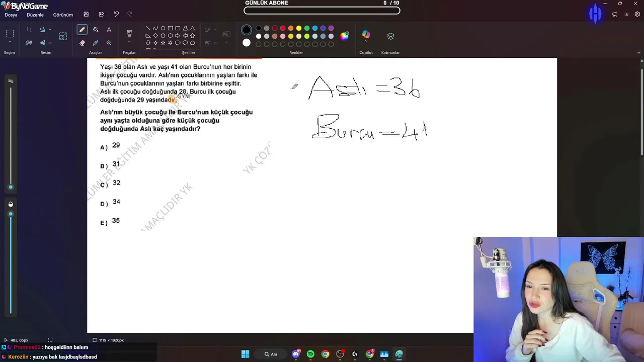Open the Dosya menu
Screen dimensions: 644x362
click(11, 15)
